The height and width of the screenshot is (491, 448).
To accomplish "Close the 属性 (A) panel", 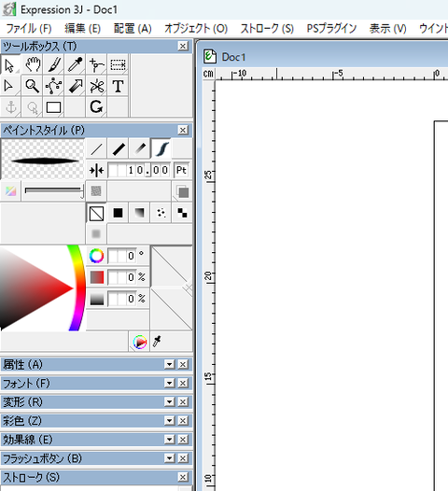I will coord(183,364).
